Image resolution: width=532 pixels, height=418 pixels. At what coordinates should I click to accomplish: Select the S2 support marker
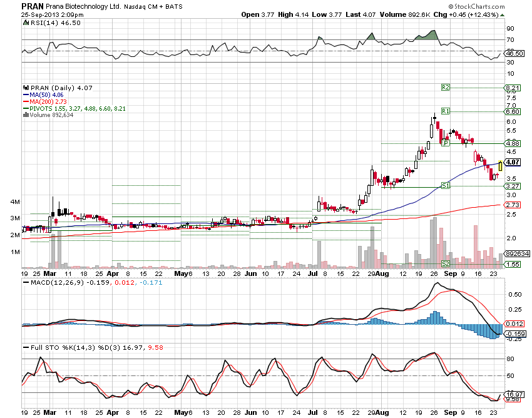click(x=446, y=264)
